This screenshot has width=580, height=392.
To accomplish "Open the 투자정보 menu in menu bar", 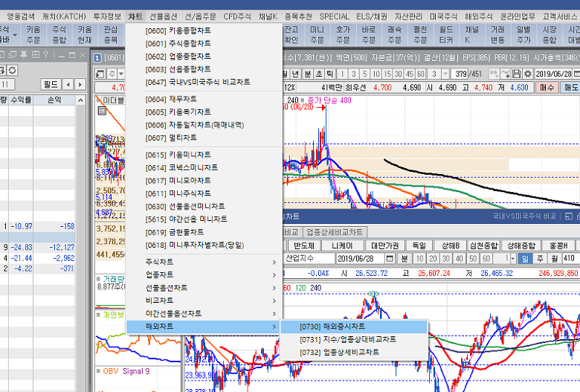I will [x=107, y=16].
